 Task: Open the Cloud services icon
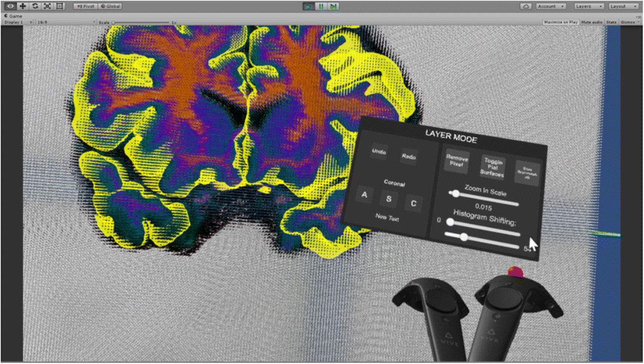[526, 6]
